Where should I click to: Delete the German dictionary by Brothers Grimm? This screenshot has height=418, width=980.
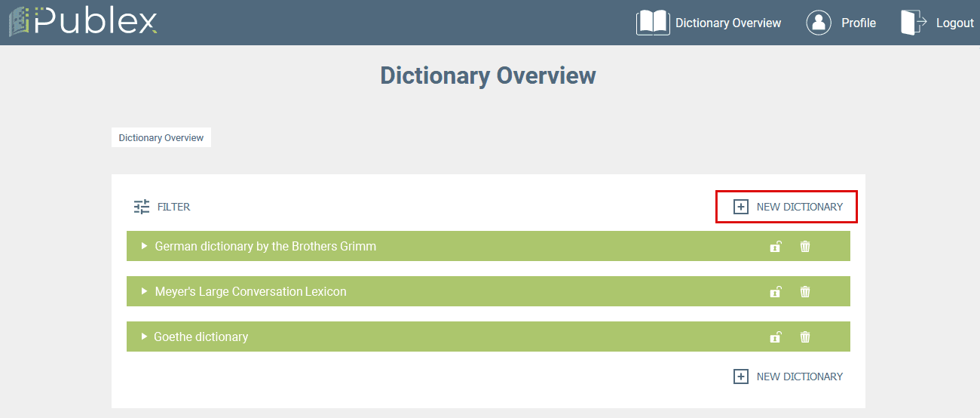tap(805, 247)
